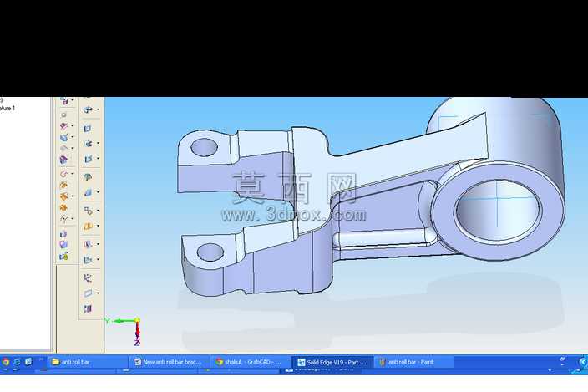Open 'New anti roll bar brac...' taskbar window
The image size is (588, 392).
coord(168,362)
